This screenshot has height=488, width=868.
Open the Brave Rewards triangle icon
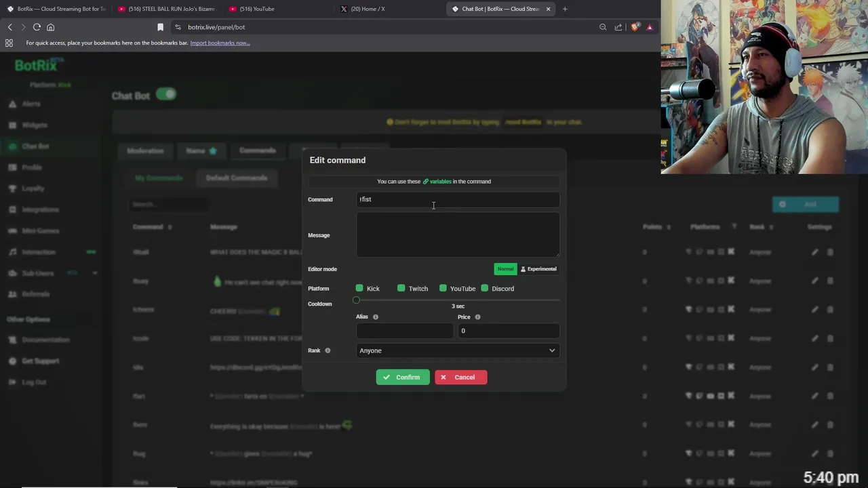pyautogui.click(x=650, y=27)
